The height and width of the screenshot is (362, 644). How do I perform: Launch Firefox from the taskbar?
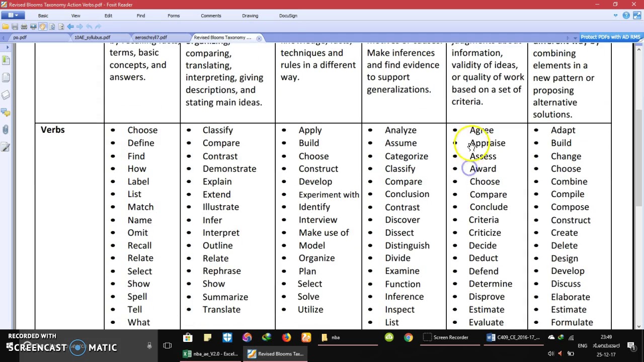[286, 337]
